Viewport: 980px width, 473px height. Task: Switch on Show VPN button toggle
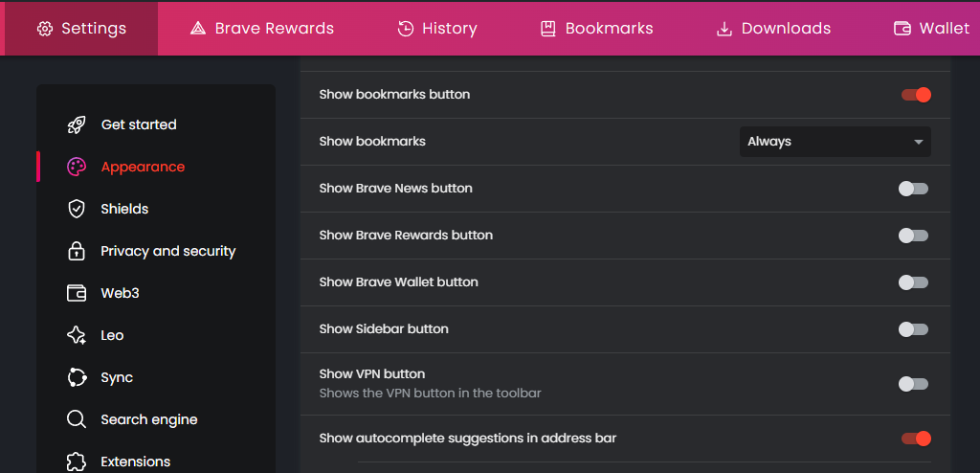point(913,384)
